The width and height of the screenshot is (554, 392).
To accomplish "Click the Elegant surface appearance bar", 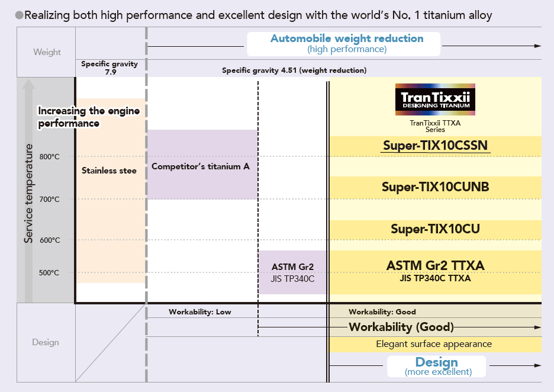I will [434, 344].
